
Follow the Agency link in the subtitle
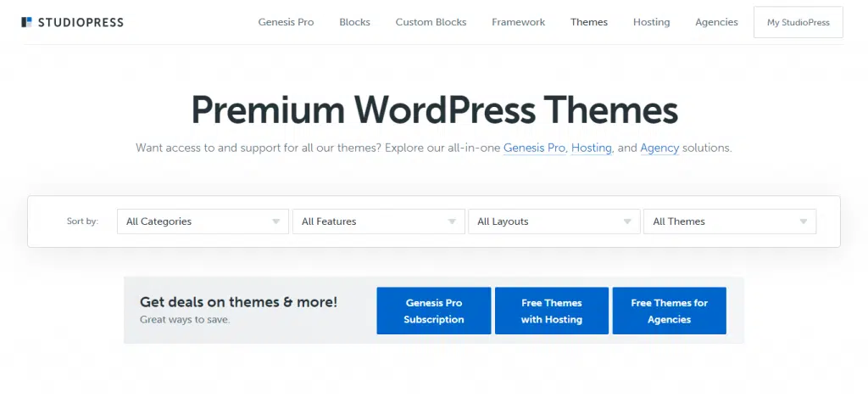coord(659,149)
